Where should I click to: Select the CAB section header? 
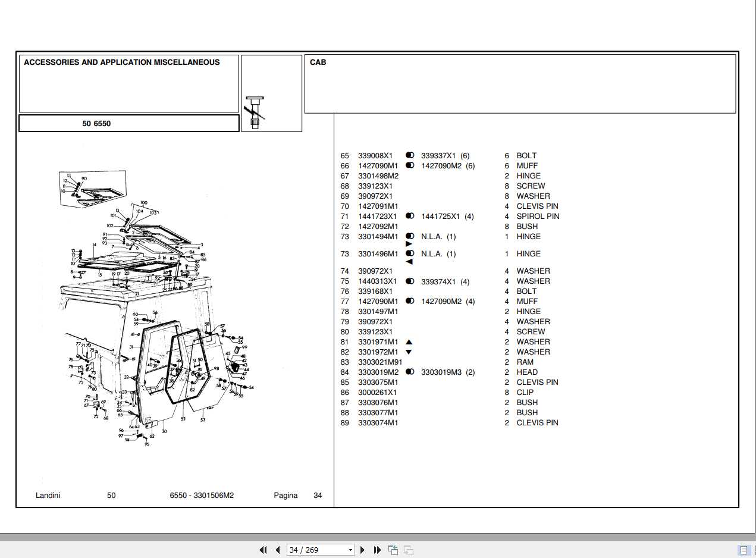317,62
